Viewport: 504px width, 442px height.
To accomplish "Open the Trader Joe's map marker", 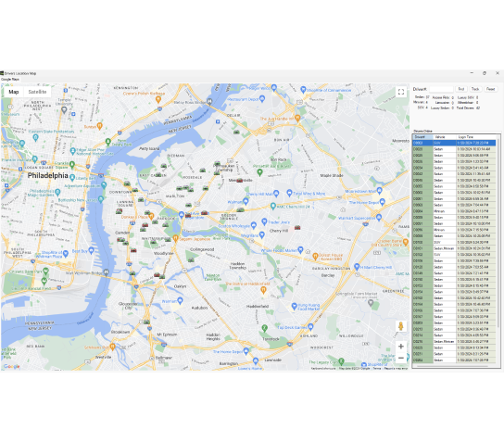I will pyautogui.click(x=264, y=221).
